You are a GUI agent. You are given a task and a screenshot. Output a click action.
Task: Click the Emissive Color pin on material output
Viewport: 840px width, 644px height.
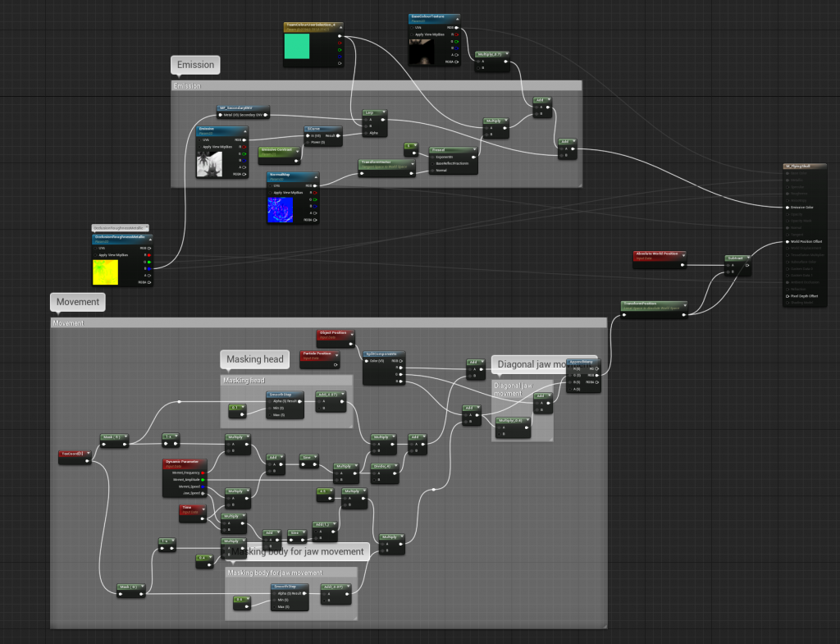point(788,207)
